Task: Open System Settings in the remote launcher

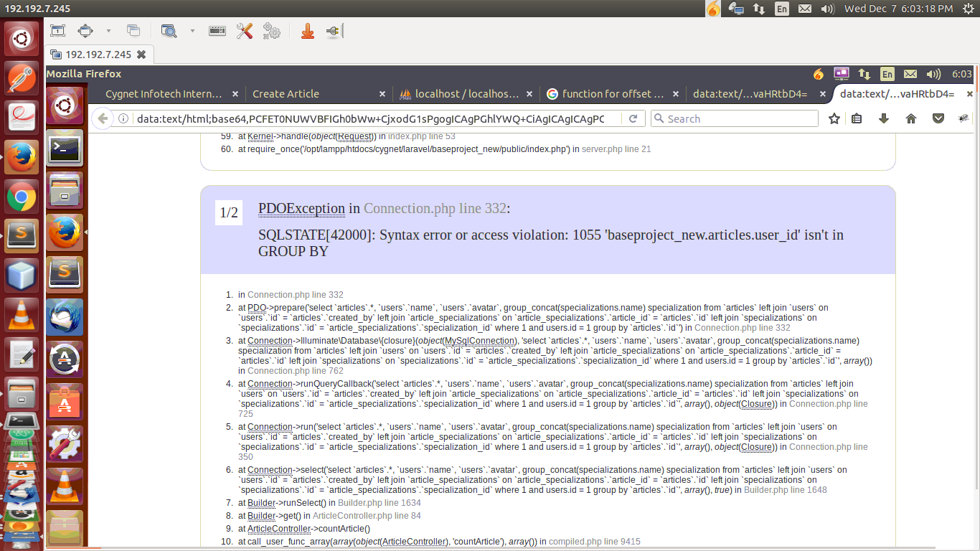Action: [65, 444]
